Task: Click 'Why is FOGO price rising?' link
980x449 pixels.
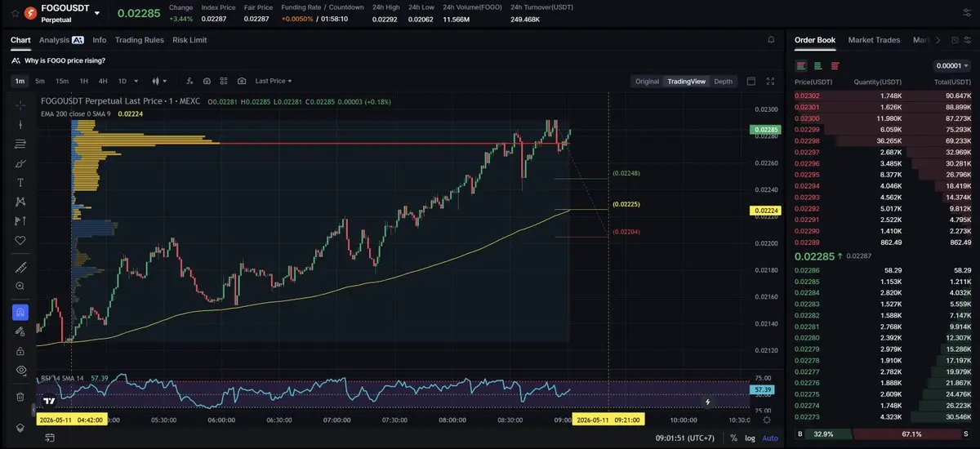Action: (x=65, y=60)
